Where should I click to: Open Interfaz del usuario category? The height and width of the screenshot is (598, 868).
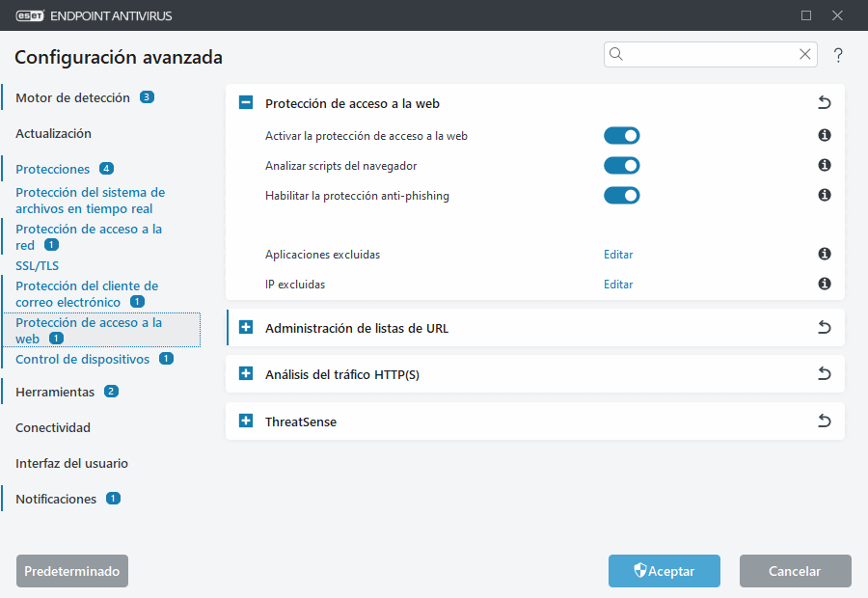[x=71, y=463]
